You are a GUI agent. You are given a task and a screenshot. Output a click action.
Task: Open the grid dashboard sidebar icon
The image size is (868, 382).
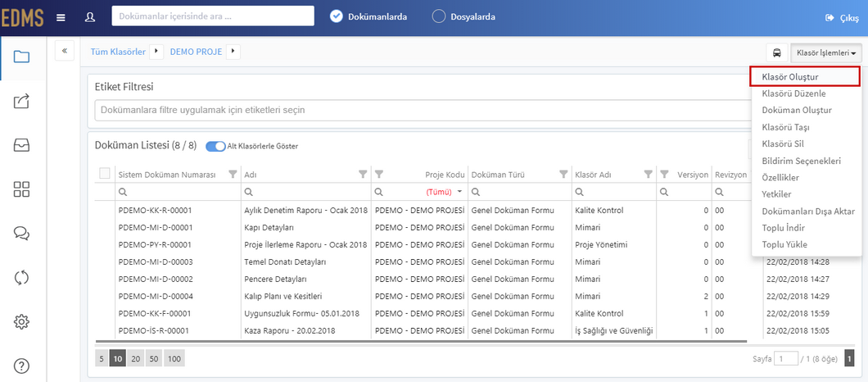tap(21, 189)
